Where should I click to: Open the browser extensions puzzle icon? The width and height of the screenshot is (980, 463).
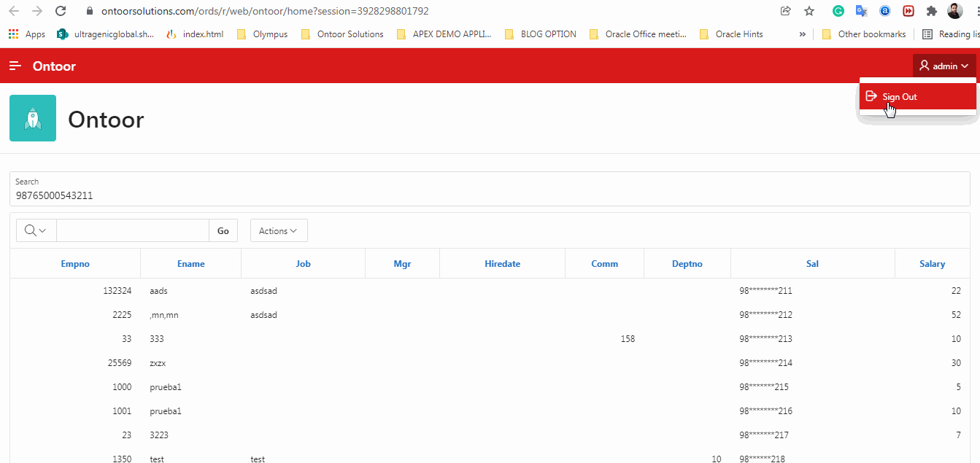coord(932,11)
